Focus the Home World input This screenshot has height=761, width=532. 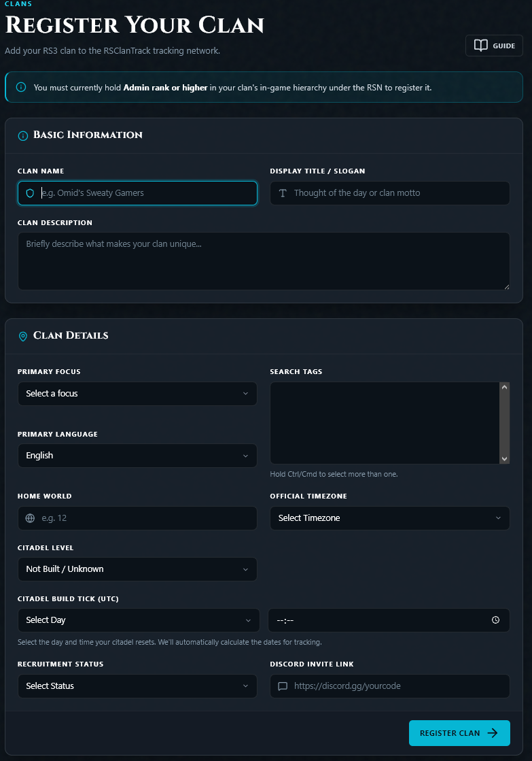click(x=137, y=518)
